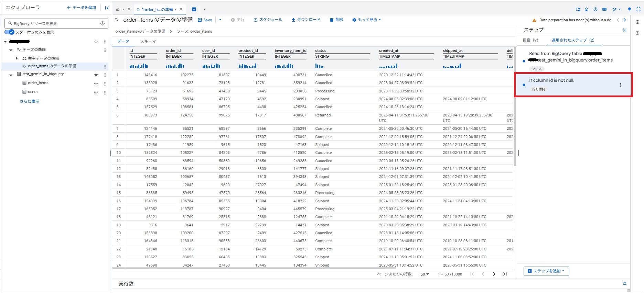Viewport: 644px width, 293px height.
Task: Click the help icon in the search box
Action: click(x=103, y=23)
